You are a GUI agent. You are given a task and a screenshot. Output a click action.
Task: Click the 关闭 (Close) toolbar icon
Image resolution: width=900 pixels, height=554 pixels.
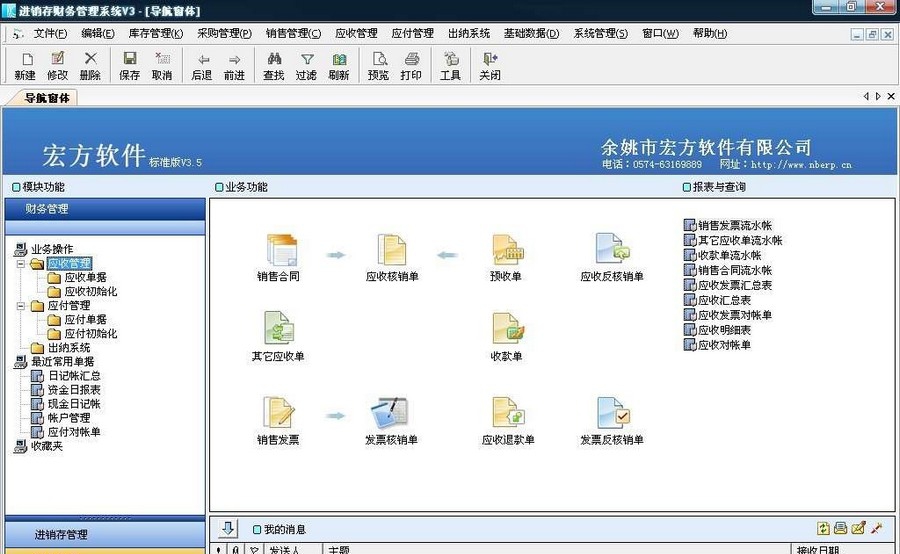[x=490, y=65]
